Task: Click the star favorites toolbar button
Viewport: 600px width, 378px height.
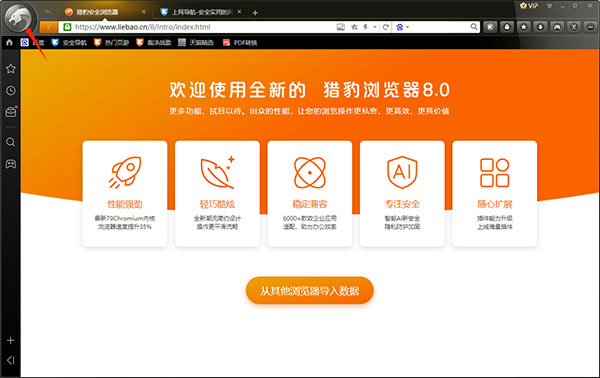Action: pyautogui.click(x=524, y=27)
